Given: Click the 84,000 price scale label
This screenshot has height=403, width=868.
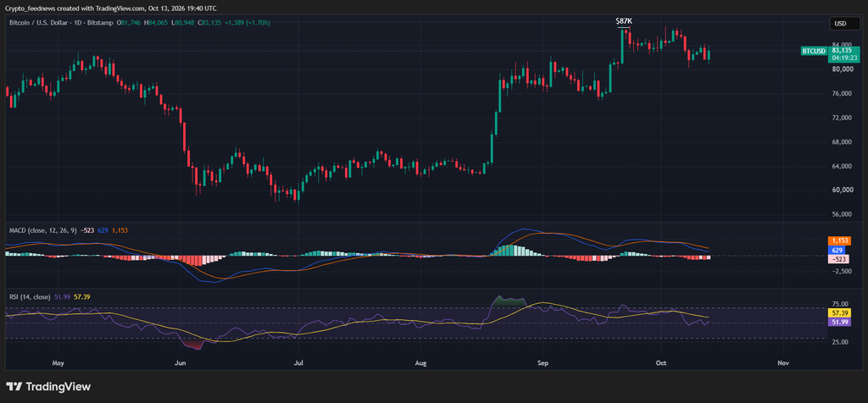Looking at the screenshot, I should coord(840,44).
